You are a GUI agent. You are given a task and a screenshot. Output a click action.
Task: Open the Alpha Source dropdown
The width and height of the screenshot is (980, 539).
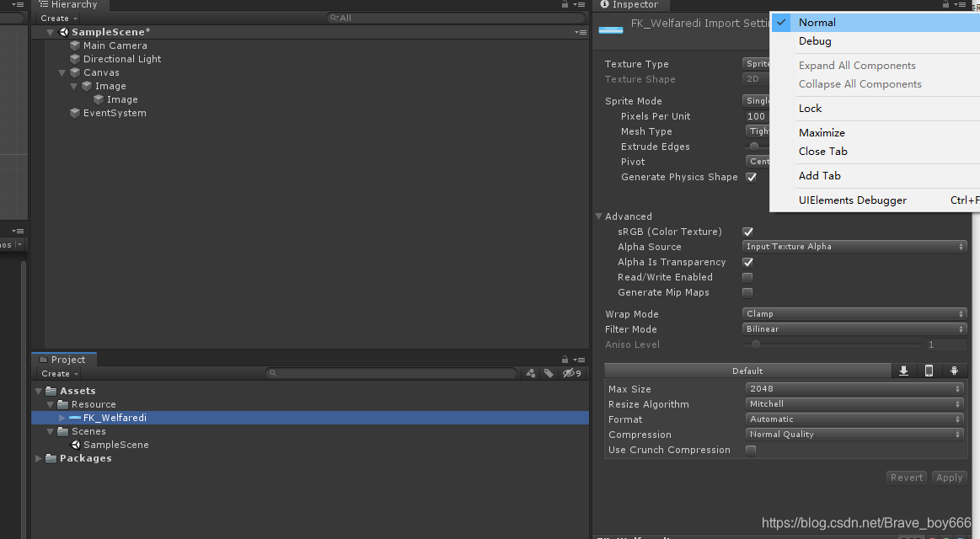point(854,247)
